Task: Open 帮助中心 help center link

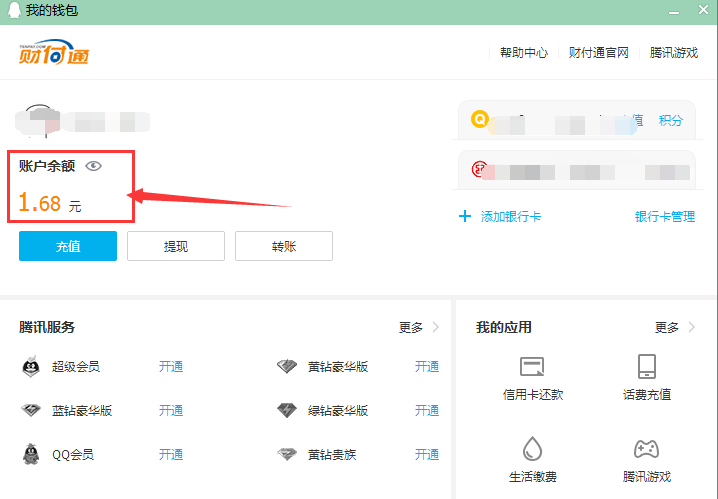Action: (524, 53)
